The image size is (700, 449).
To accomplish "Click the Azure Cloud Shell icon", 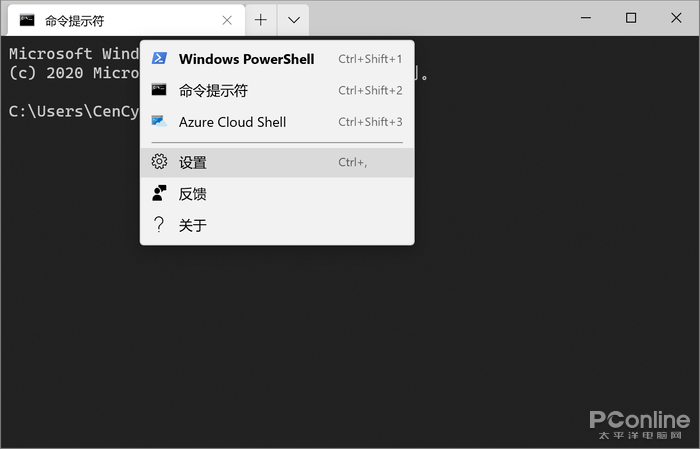I will click(158, 122).
